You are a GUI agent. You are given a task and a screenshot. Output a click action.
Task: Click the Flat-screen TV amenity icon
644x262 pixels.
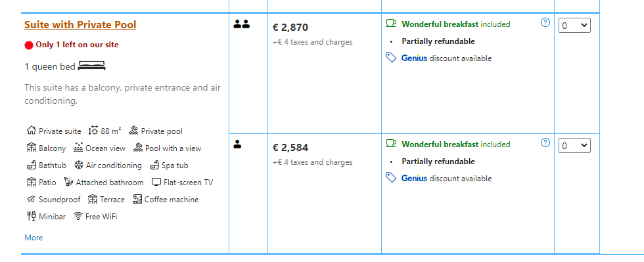(x=156, y=182)
